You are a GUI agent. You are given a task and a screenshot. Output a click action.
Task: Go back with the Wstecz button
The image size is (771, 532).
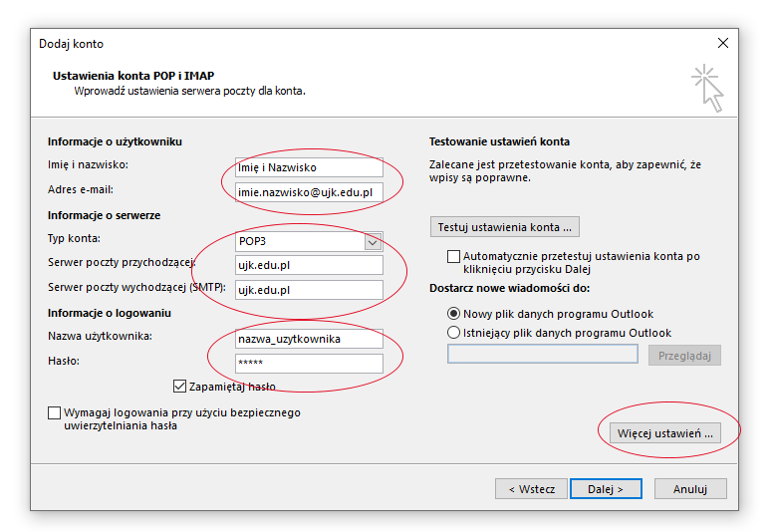click(531, 489)
